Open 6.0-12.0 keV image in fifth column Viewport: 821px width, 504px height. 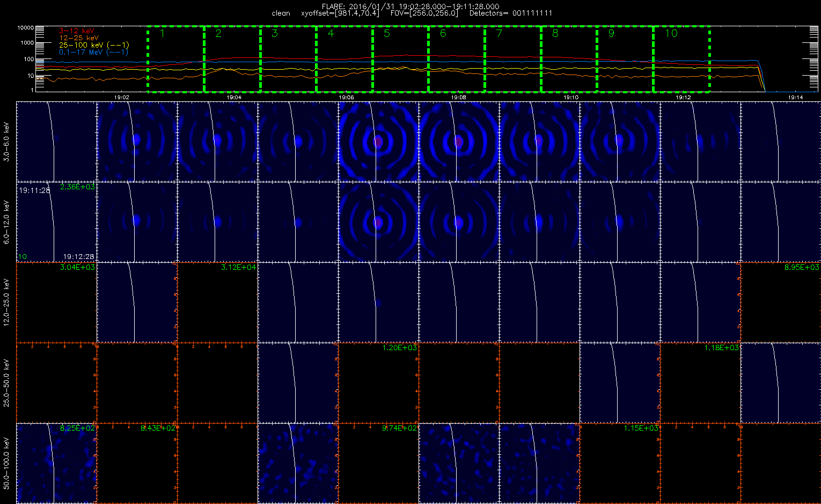tap(378, 221)
